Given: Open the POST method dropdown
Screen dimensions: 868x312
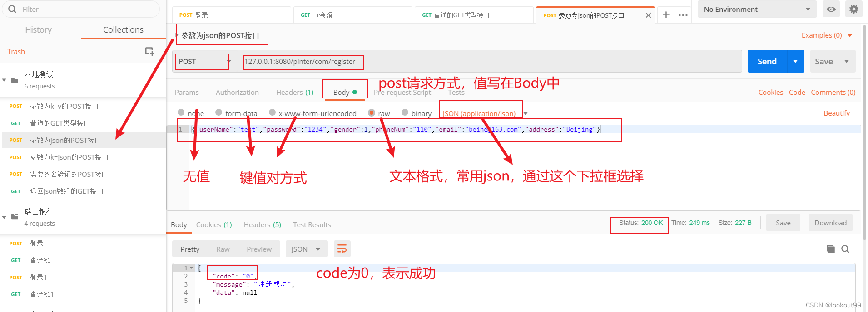Looking at the screenshot, I should (204, 62).
